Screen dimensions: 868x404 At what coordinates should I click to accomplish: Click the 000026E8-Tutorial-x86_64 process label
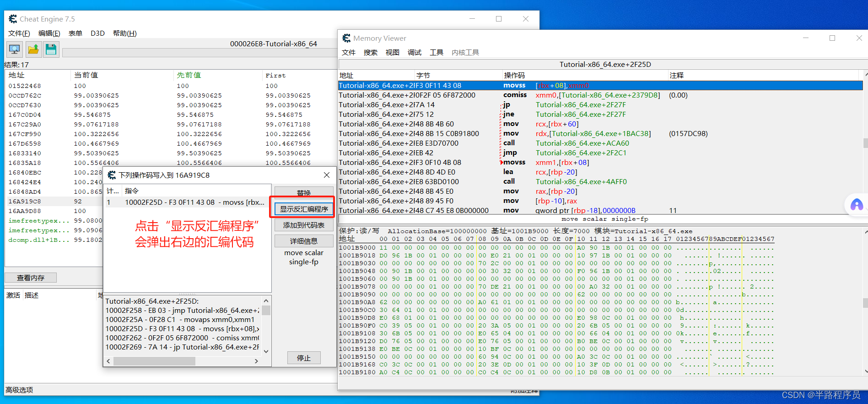point(273,44)
